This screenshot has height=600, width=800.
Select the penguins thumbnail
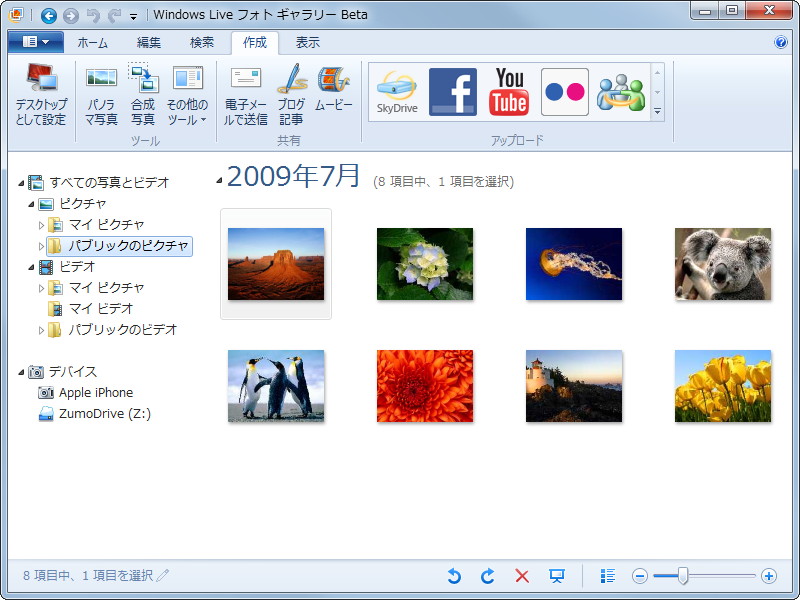click(276, 386)
